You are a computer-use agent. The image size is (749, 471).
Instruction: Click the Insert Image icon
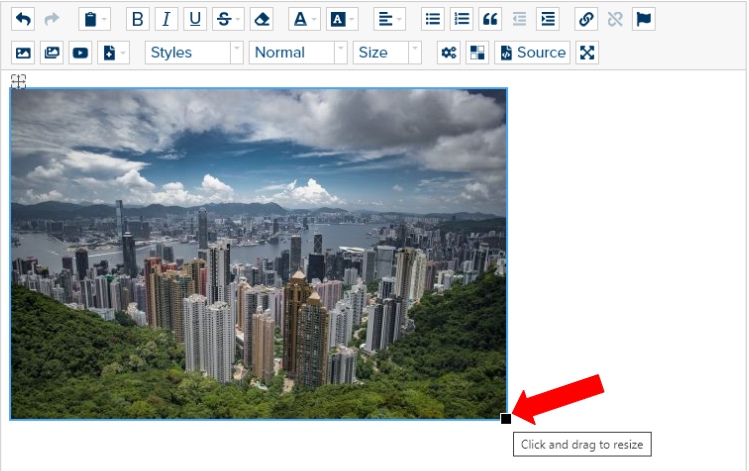(23, 53)
